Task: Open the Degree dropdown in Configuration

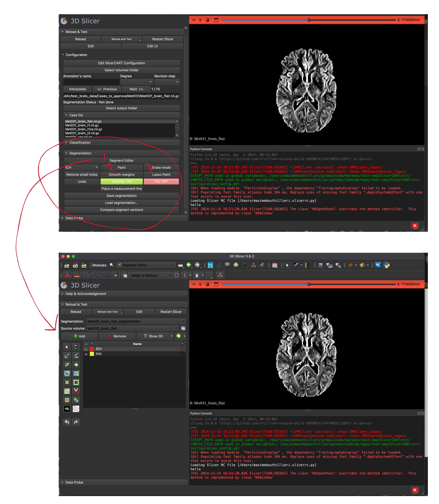Action: coord(137,82)
